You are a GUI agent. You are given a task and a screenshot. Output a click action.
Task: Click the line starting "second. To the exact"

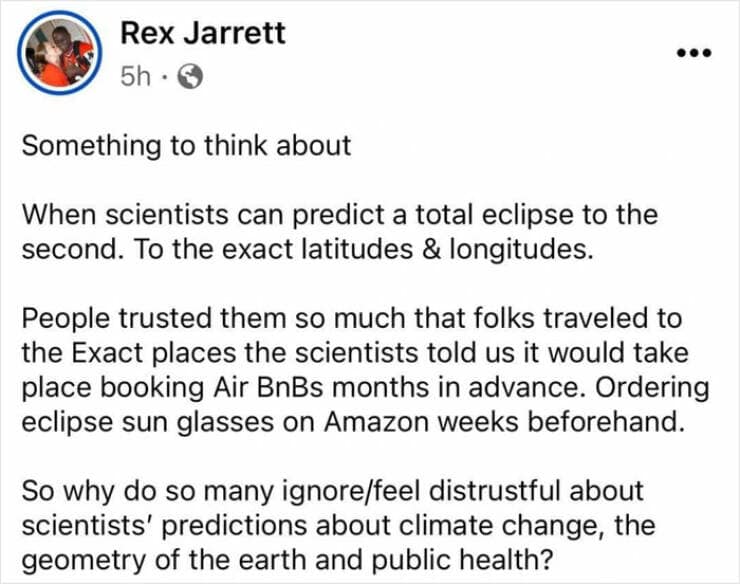[x=307, y=249]
